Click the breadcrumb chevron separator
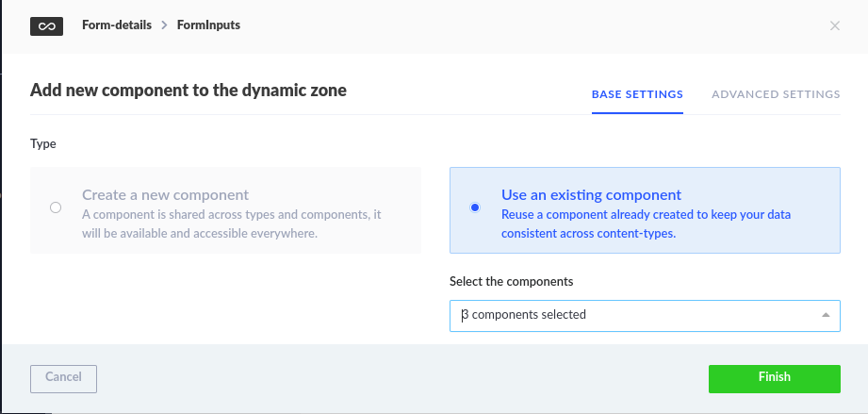 164,25
